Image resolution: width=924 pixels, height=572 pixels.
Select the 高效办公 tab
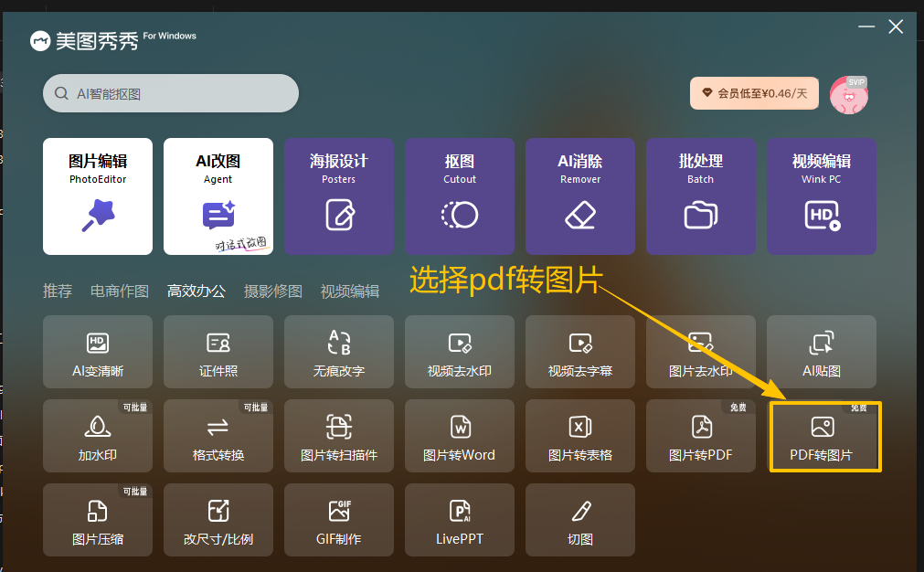[x=196, y=291]
